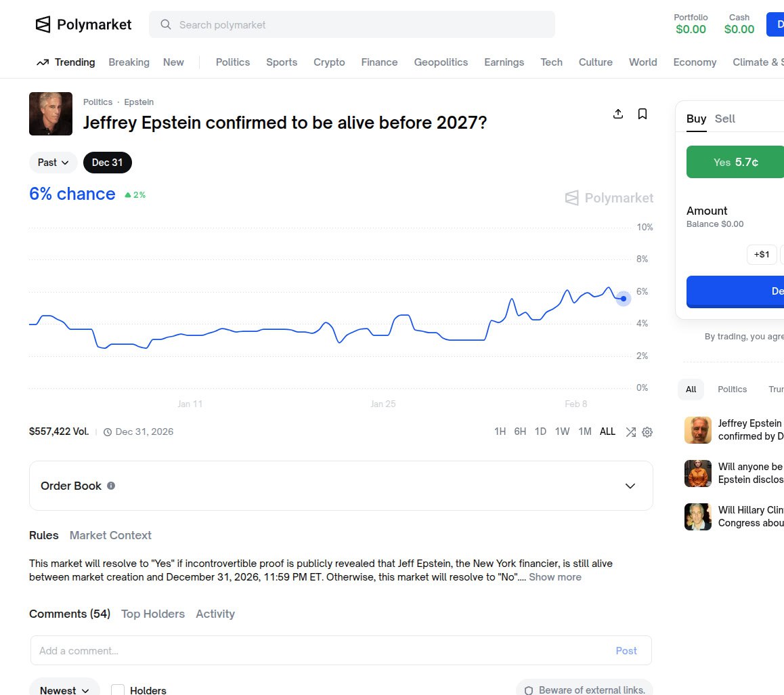
Task: Click the share market icon
Action: (x=617, y=114)
